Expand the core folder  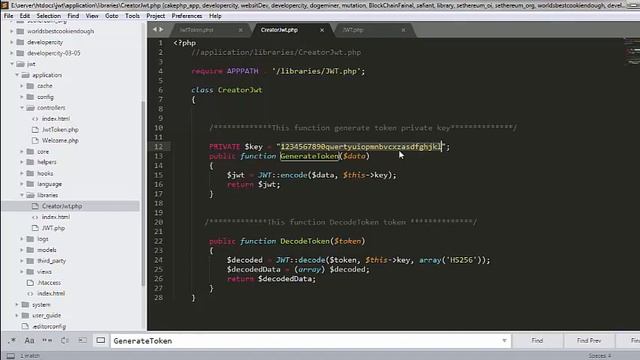point(22,151)
